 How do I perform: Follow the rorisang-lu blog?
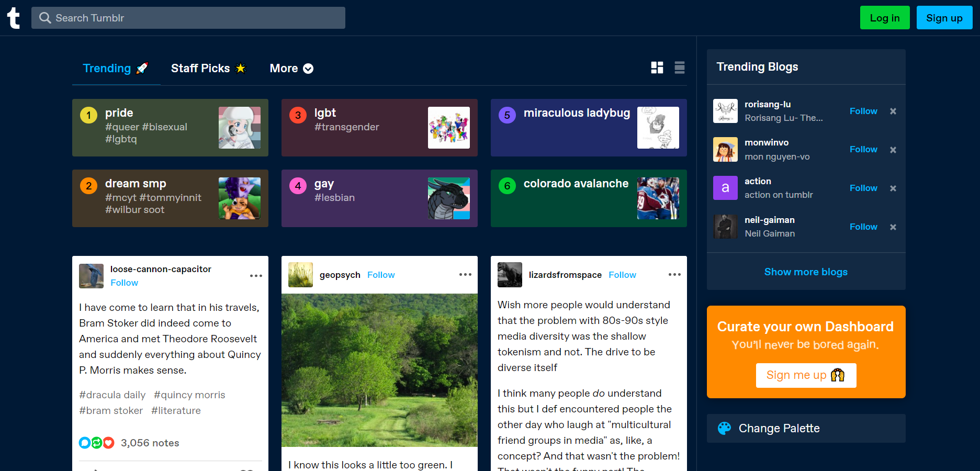coord(863,111)
